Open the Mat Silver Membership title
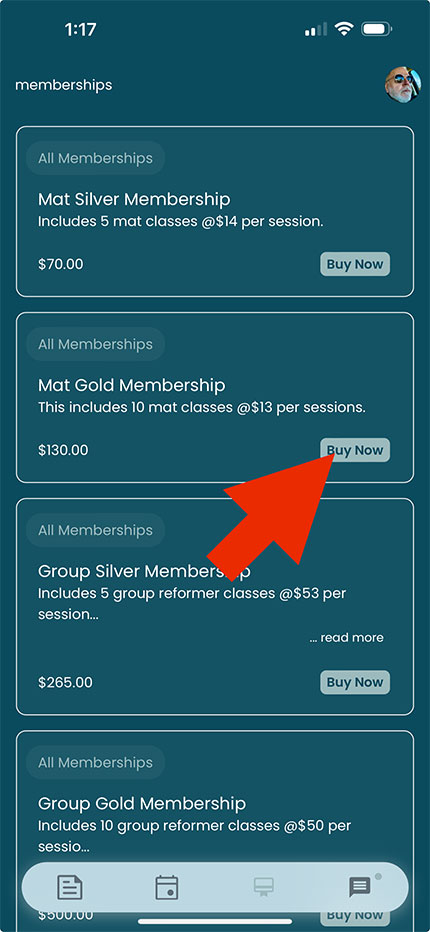Viewport: 430px width, 932px height. pos(134,199)
